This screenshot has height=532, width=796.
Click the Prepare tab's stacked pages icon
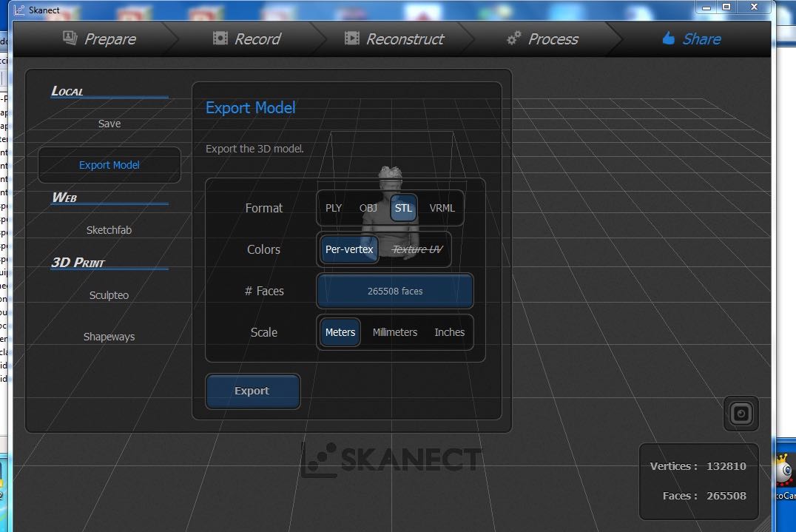tap(70, 38)
